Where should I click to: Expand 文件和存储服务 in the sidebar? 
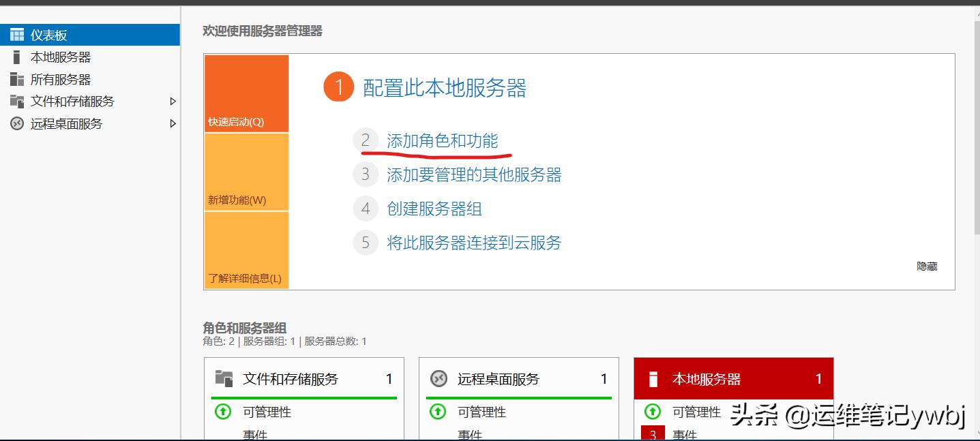tap(175, 101)
